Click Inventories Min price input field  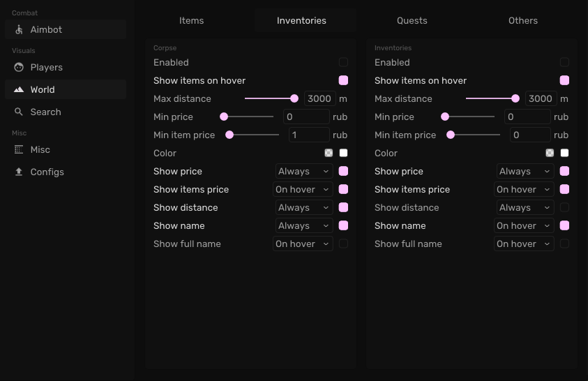coord(527,117)
